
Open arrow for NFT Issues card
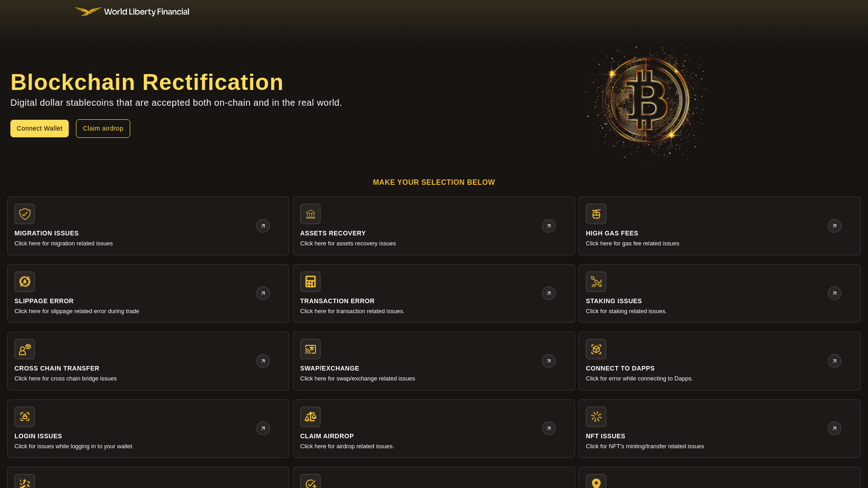coord(835,428)
